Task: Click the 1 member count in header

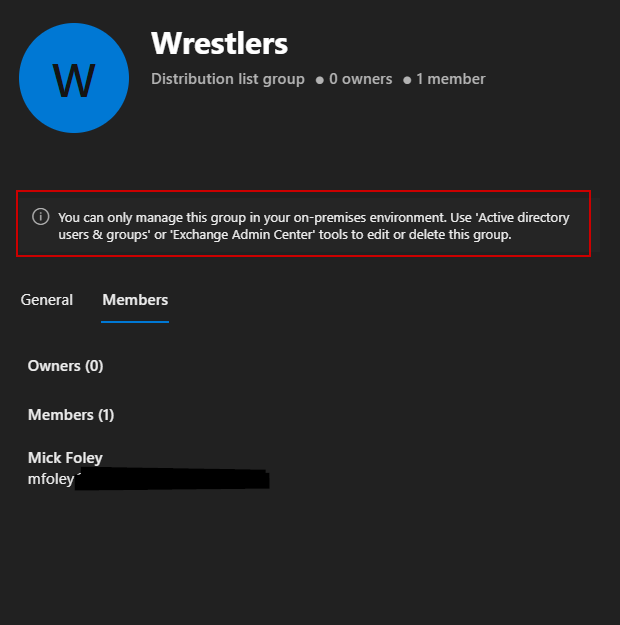Action: click(x=451, y=79)
